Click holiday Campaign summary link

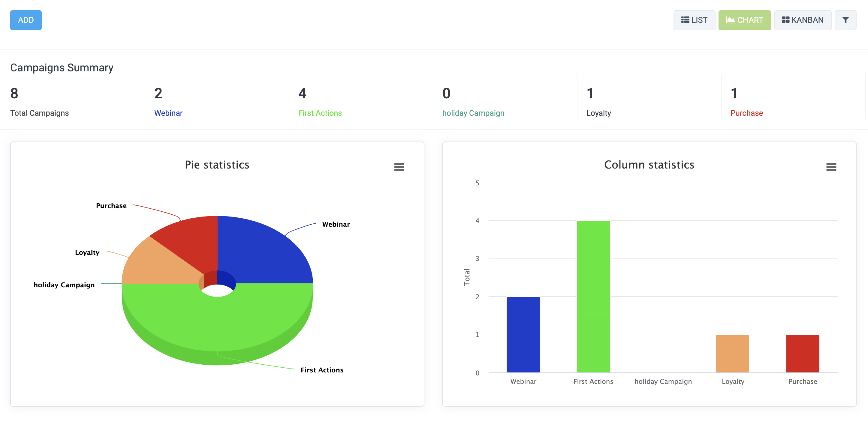coord(473,113)
